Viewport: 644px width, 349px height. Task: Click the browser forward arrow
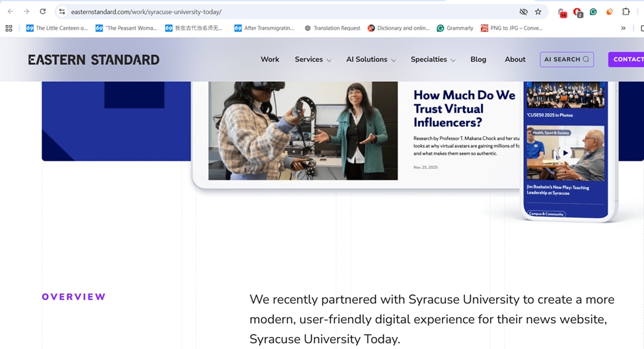point(26,11)
